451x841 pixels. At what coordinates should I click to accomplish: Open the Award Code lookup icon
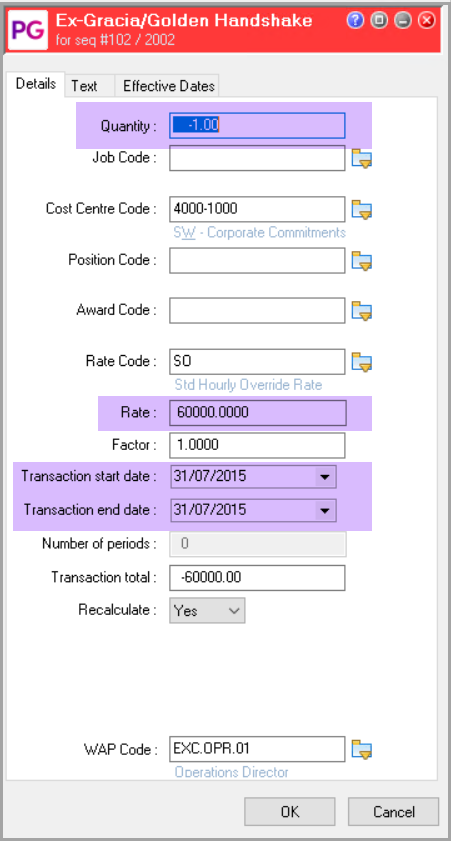361,311
